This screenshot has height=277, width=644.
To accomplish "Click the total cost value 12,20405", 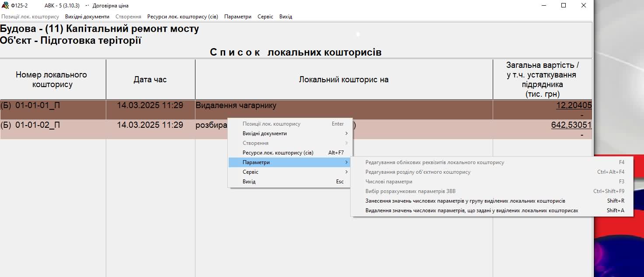I will pyautogui.click(x=574, y=105).
